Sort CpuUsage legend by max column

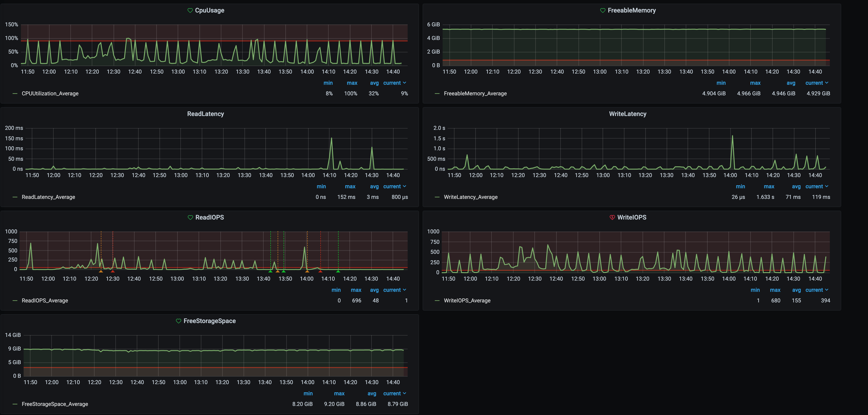352,83
